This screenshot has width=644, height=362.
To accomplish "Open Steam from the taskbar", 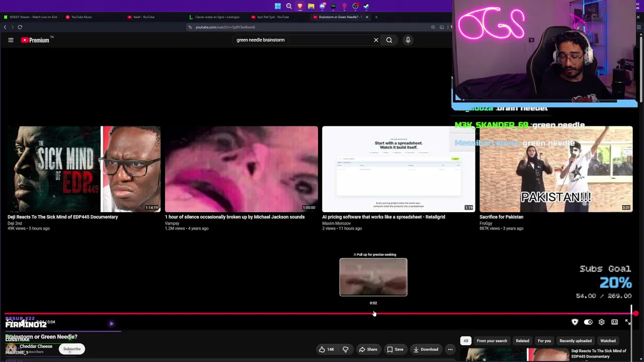I will tap(366, 6).
